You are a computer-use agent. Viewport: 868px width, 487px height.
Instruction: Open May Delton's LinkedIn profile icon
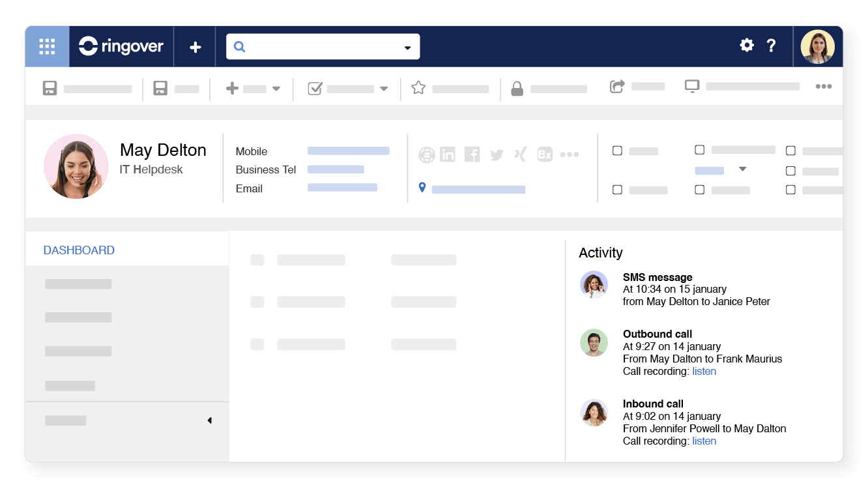[448, 154]
